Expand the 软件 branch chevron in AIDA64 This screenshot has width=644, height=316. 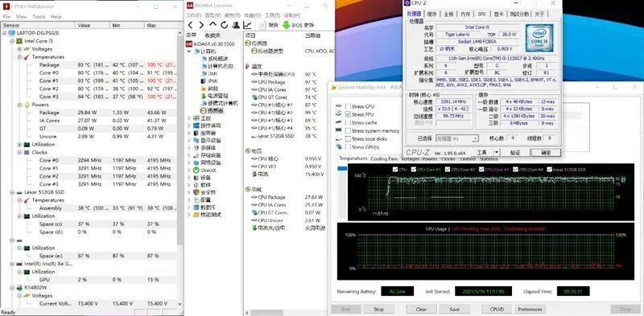point(189,185)
